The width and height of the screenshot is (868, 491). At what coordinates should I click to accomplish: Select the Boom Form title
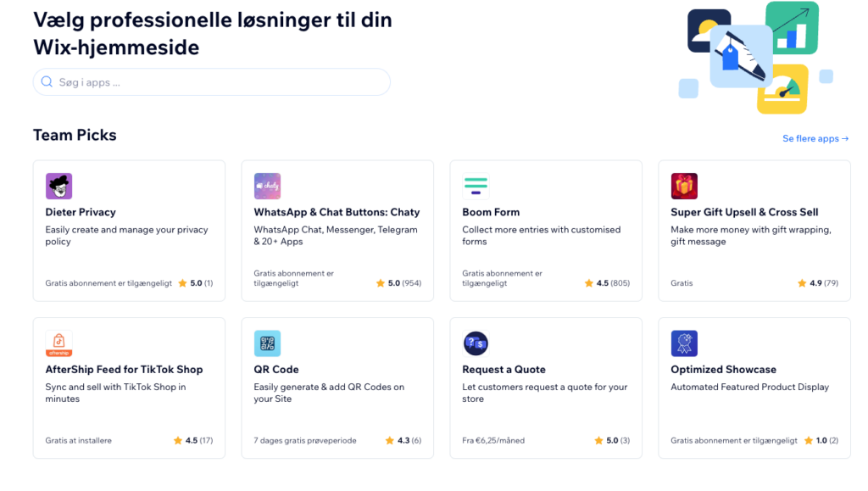pyautogui.click(x=491, y=212)
